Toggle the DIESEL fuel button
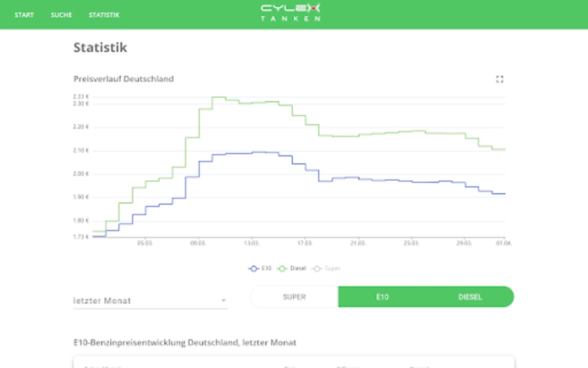 (x=470, y=297)
